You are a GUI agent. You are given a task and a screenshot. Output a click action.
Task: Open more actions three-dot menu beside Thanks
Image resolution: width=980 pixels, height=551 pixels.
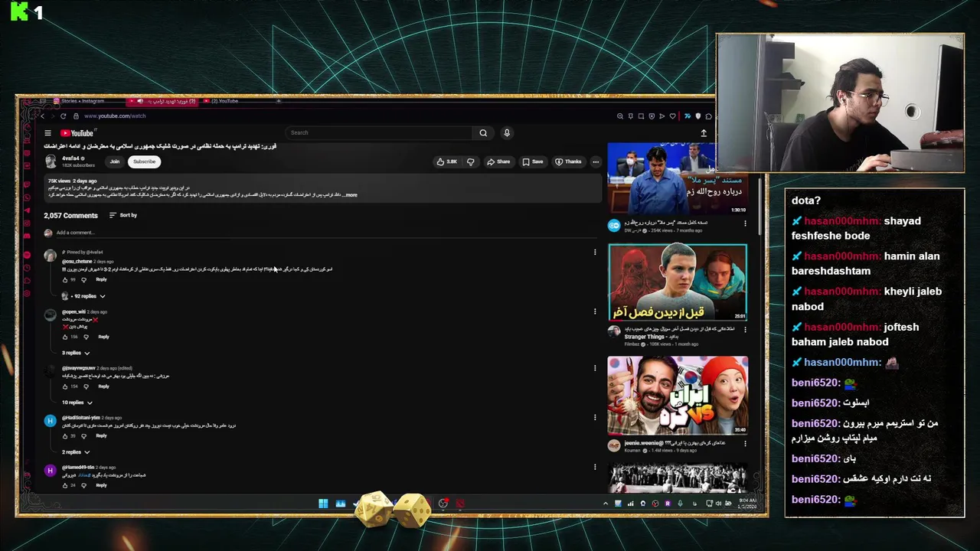click(x=596, y=161)
